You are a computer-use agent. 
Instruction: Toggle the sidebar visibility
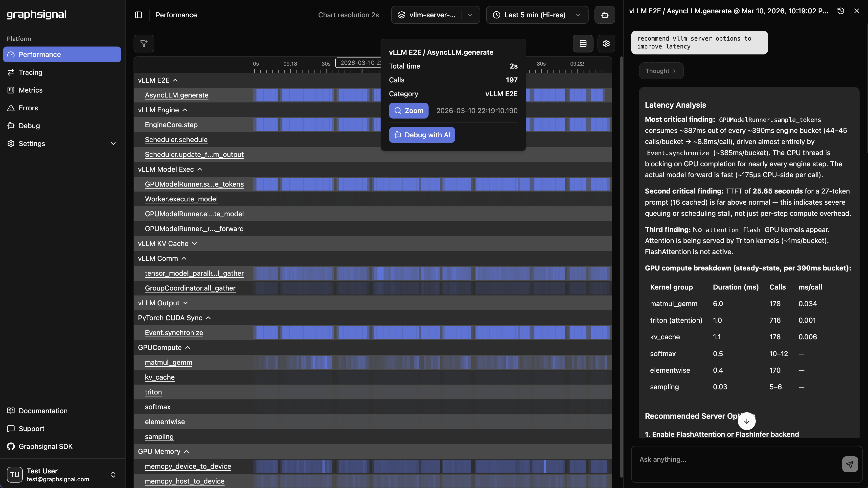[138, 15]
